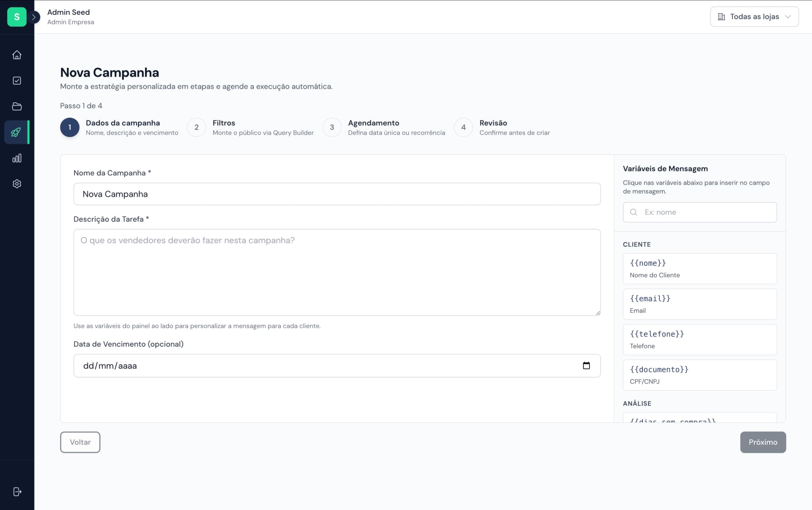Screen dimensions: 812x510
Task: Click the Voltar button
Action: click(80, 442)
